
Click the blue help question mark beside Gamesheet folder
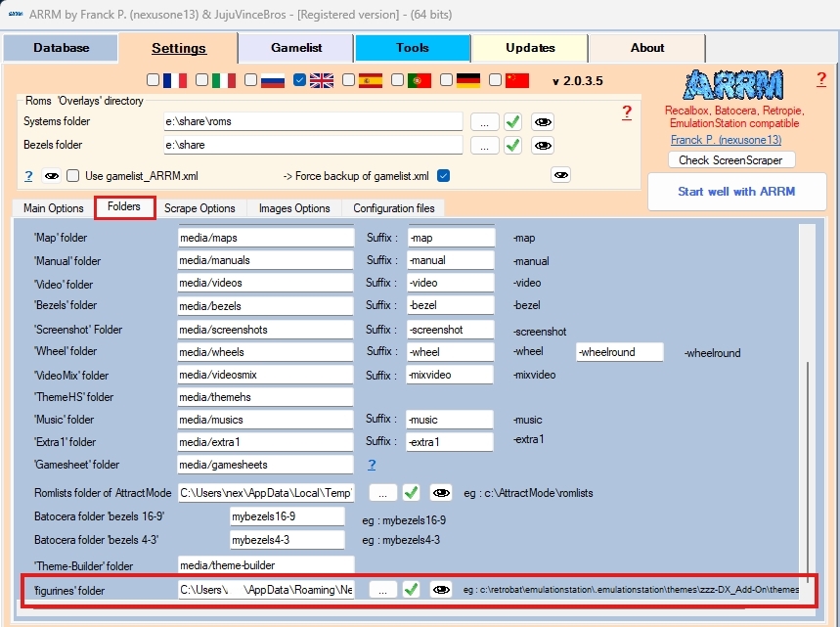tap(372, 465)
